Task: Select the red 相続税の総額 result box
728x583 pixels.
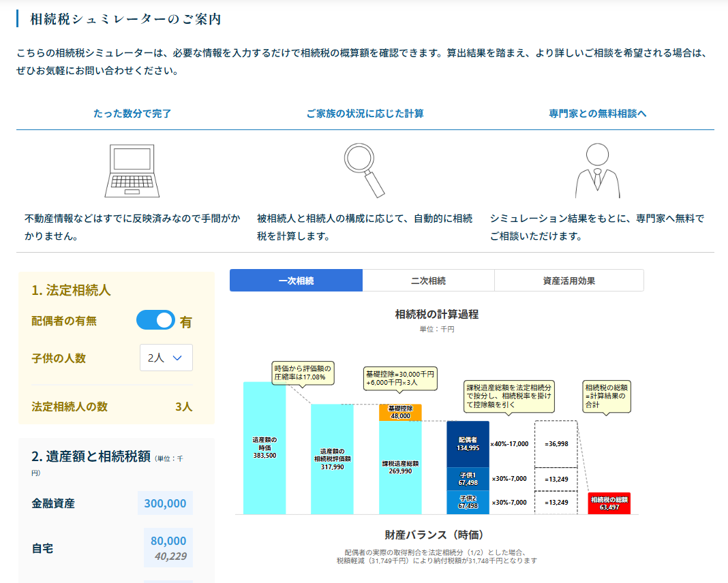Action: (609, 503)
